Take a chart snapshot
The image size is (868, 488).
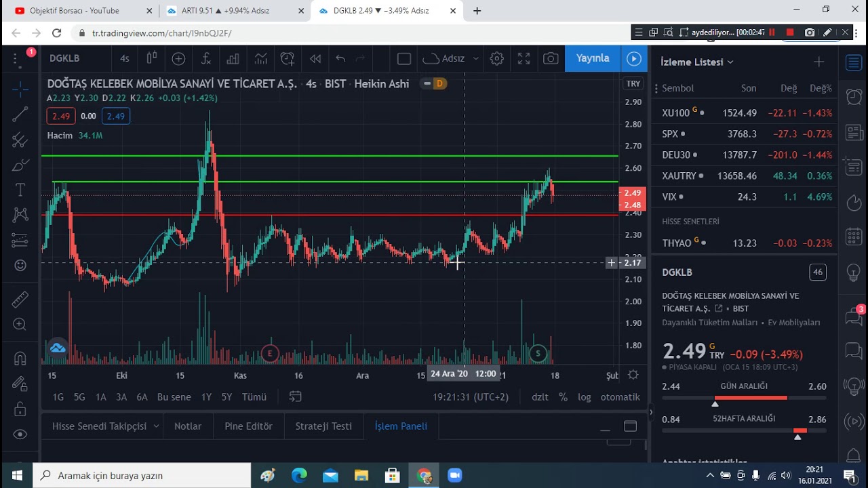coord(551,58)
